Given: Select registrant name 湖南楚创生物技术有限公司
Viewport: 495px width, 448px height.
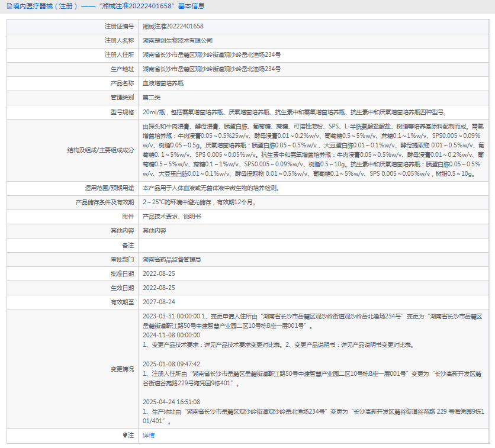Looking at the screenshot, I should pyautogui.click(x=178, y=41).
